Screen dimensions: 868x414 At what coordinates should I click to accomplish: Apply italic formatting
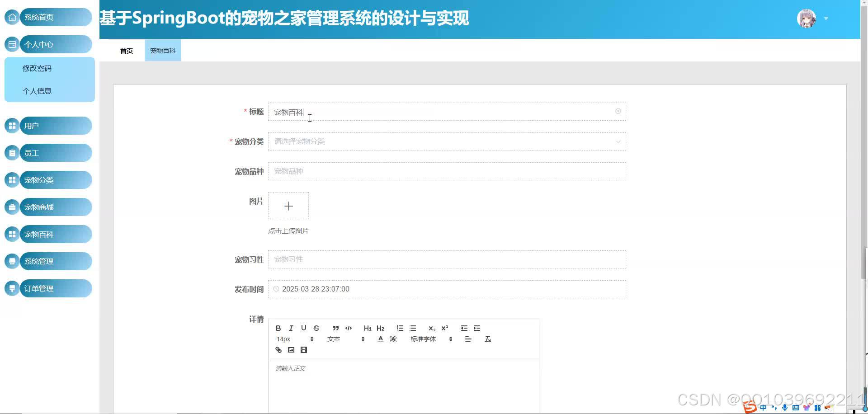291,328
